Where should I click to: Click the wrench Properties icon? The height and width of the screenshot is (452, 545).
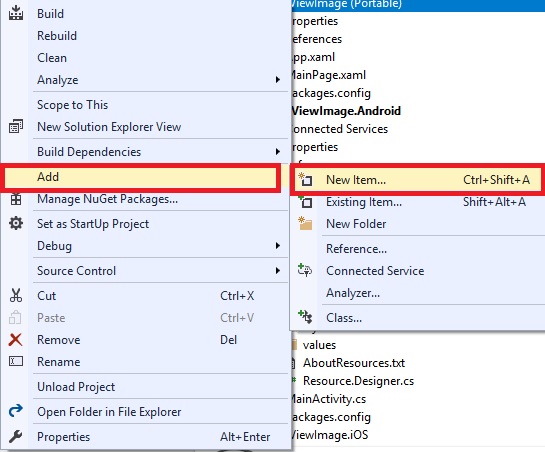tap(16, 436)
